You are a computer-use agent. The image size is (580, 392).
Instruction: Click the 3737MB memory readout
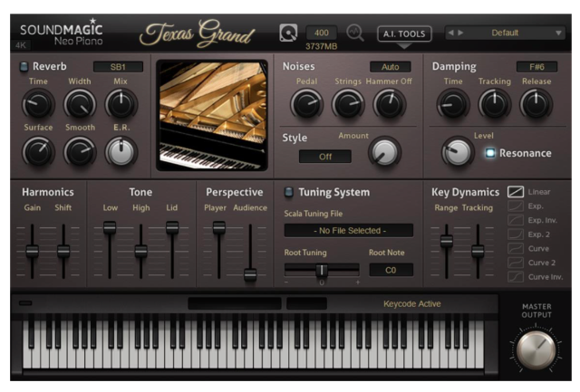[322, 46]
